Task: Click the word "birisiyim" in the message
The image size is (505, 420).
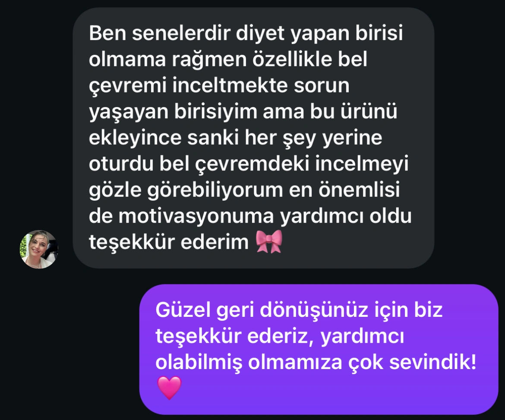Action: click(215, 112)
